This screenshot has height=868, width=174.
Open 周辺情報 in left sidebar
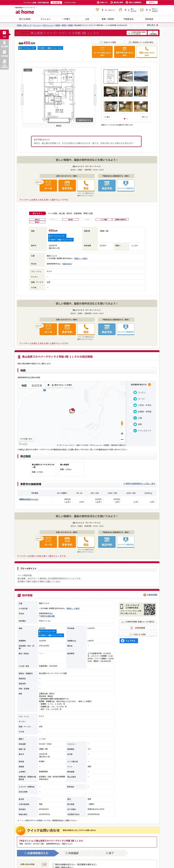(4, 44)
